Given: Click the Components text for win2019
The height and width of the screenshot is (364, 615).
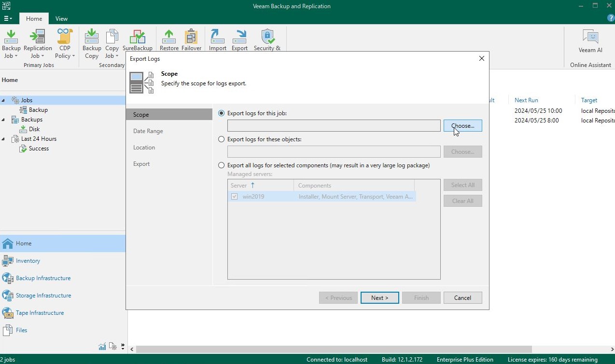Looking at the screenshot, I should pos(356,197).
